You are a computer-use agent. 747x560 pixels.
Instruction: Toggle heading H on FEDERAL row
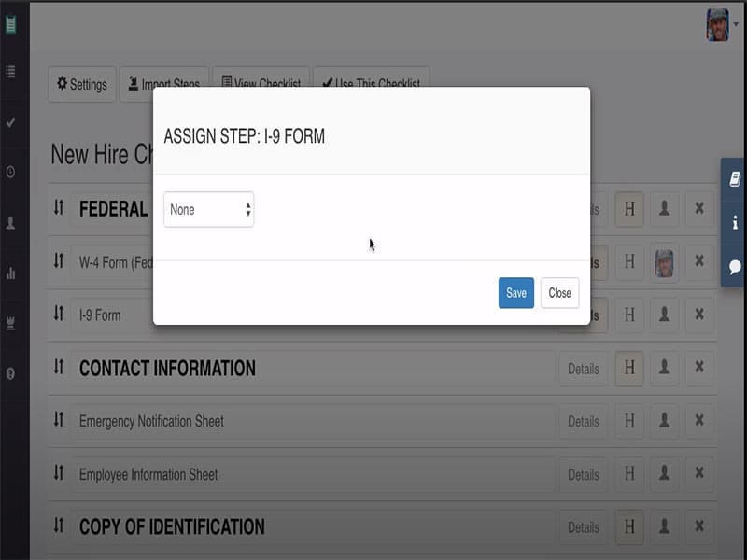tap(629, 208)
